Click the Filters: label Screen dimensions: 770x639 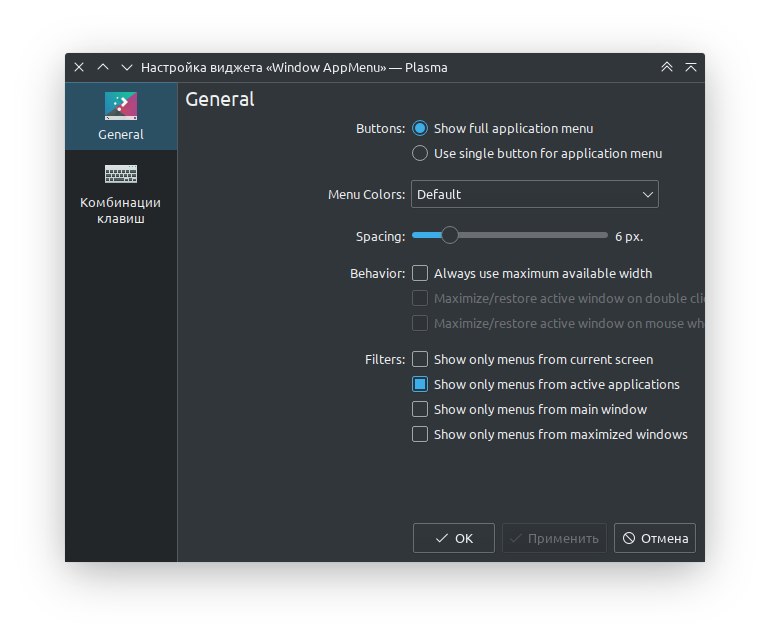(385, 360)
